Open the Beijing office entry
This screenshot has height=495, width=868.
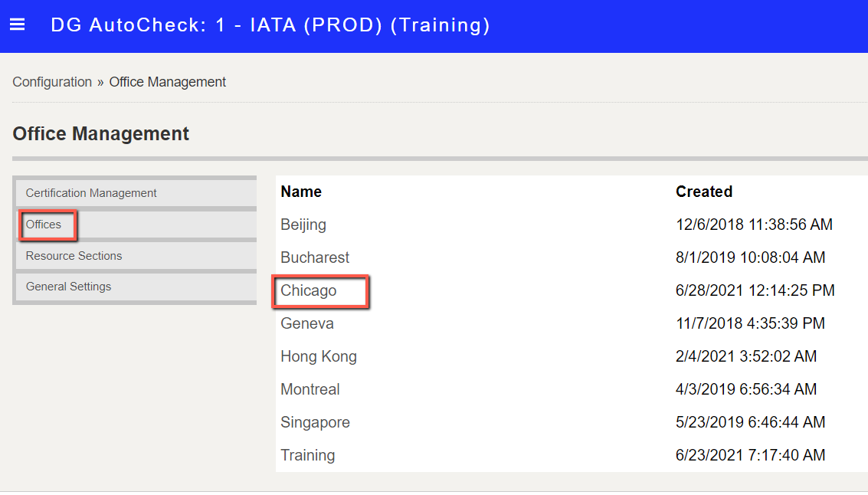click(303, 225)
